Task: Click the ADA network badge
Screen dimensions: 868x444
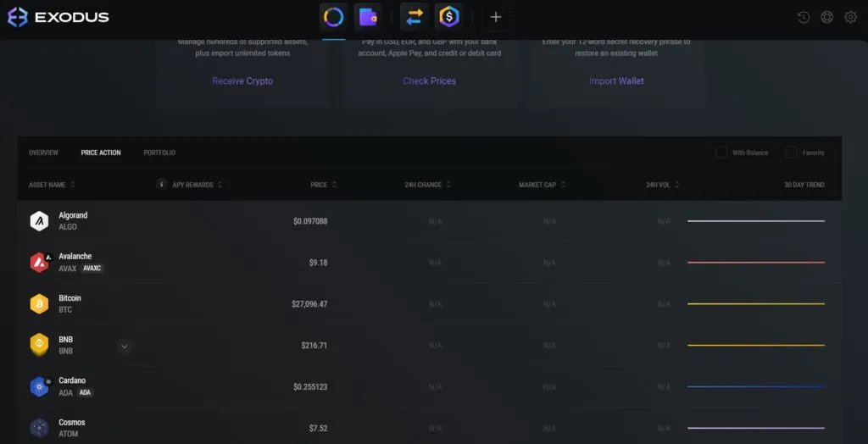Action: [85, 392]
